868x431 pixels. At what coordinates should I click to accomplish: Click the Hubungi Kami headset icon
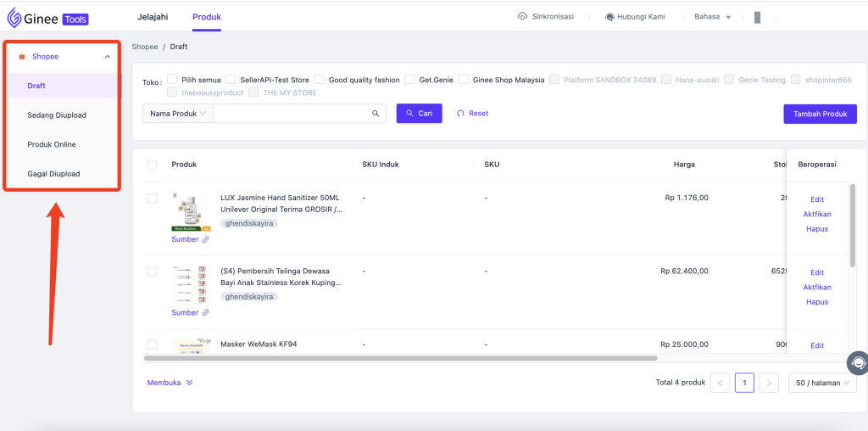tap(610, 17)
